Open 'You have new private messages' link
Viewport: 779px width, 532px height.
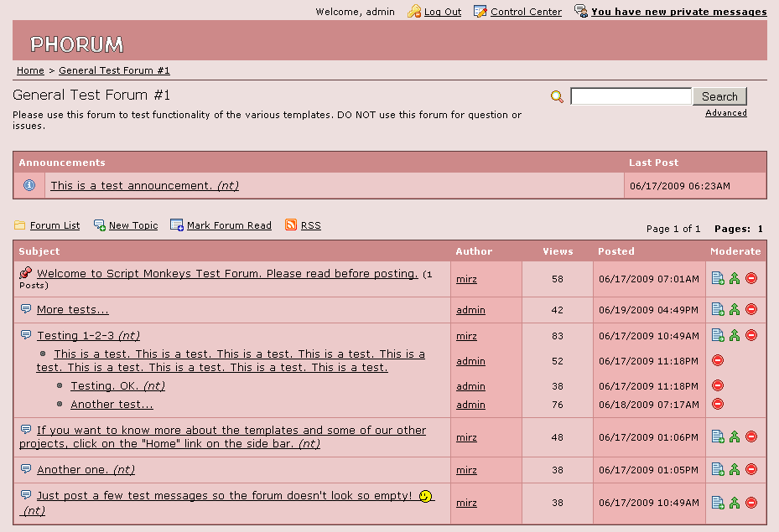tap(678, 12)
